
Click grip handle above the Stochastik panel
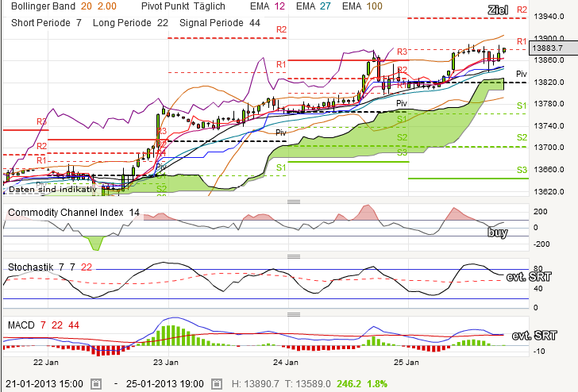(x=294, y=256)
